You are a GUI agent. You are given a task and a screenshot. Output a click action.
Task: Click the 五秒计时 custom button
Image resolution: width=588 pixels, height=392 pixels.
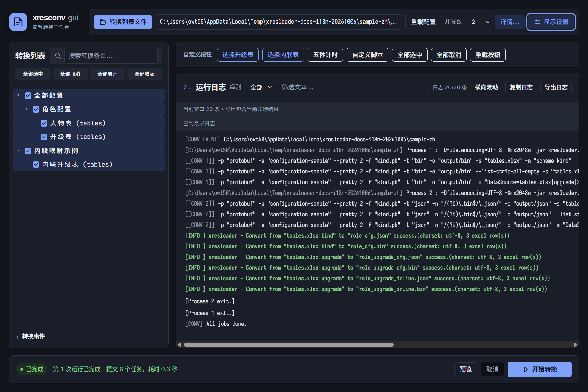tap(325, 55)
